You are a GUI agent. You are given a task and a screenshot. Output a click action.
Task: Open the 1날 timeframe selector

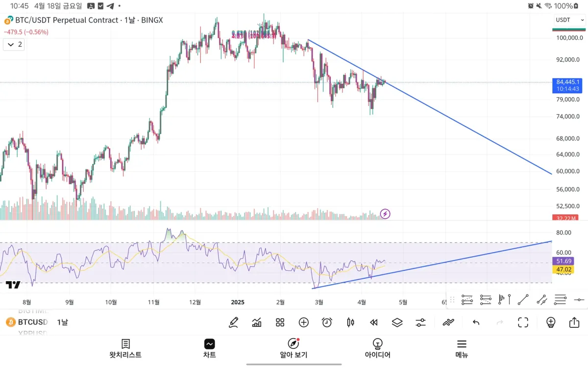(x=63, y=322)
